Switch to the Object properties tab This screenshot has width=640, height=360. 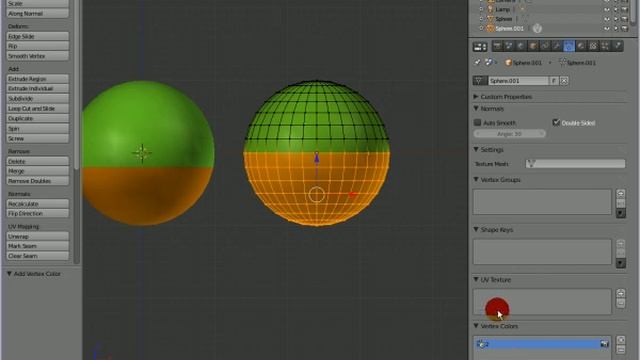533,46
